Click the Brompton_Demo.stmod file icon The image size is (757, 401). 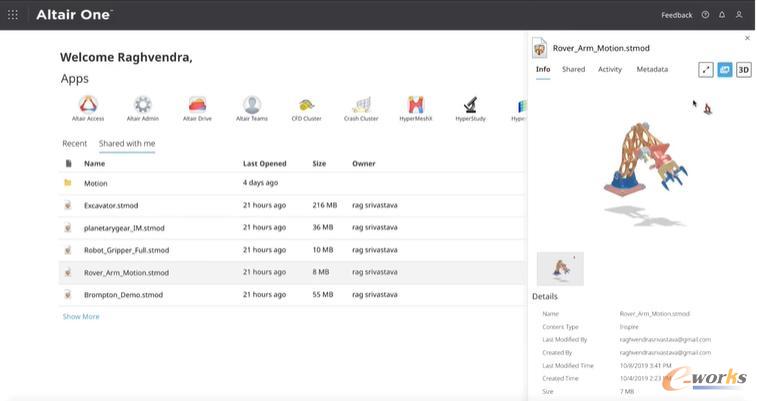[68, 294]
